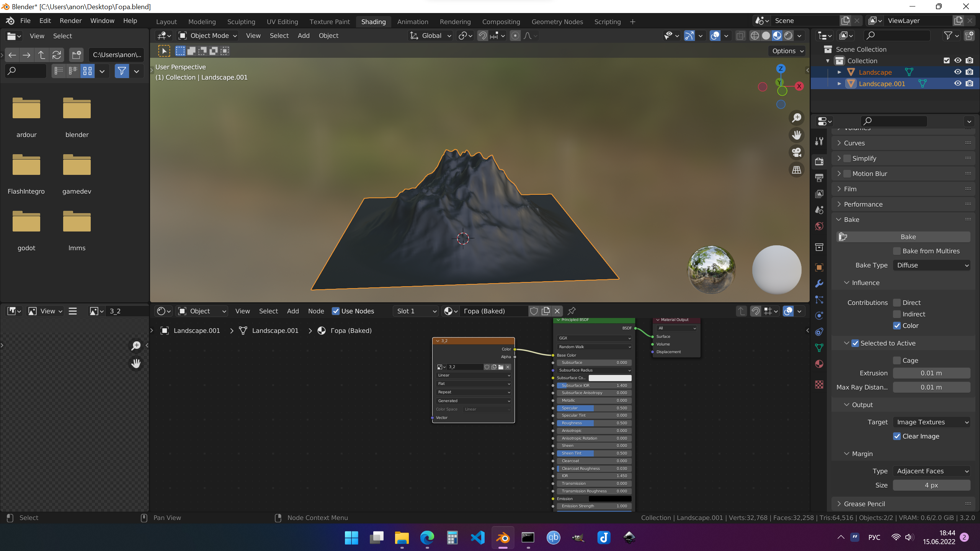Click the pin icon in node editor header
The width and height of the screenshot is (980, 551).
click(572, 311)
